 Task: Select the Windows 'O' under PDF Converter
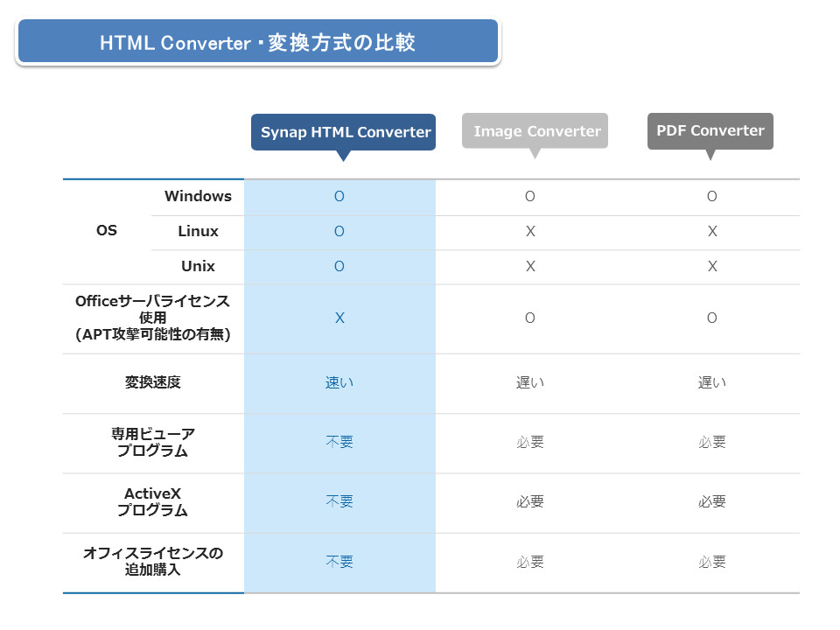(712, 196)
